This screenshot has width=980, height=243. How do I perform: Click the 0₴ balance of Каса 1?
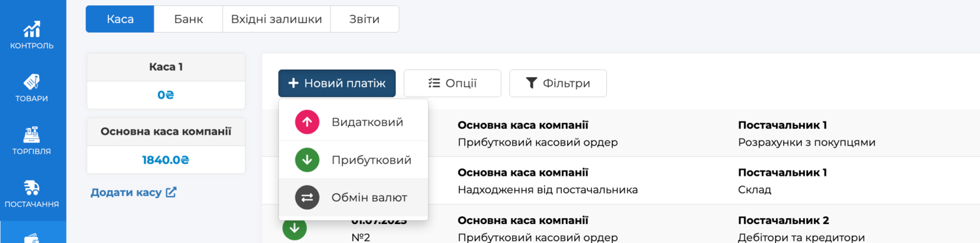166,95
